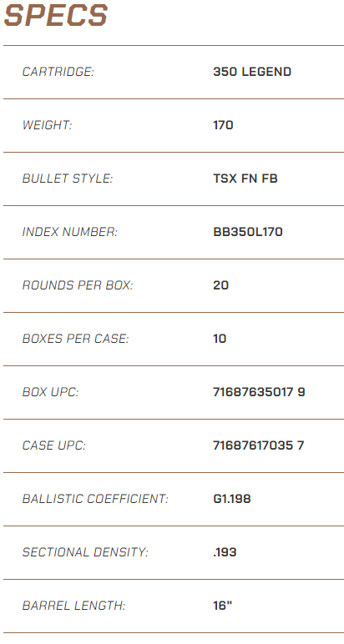Viewport: 344px width, 644px height.
Task: Click the barrel length value 16"
Action: pyautogui.click(x=222, y=606)
